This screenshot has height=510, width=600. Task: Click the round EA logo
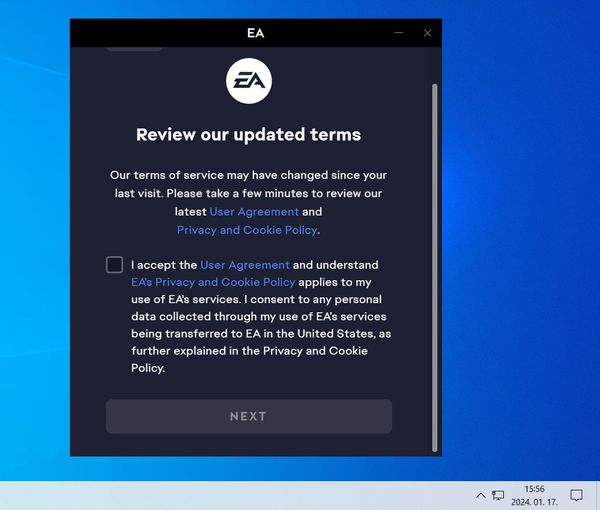point(248,82)
